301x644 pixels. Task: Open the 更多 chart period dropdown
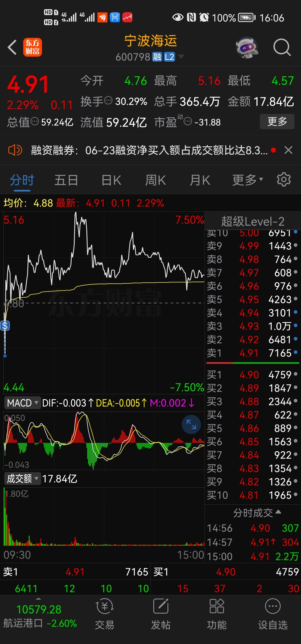[247, 180]
